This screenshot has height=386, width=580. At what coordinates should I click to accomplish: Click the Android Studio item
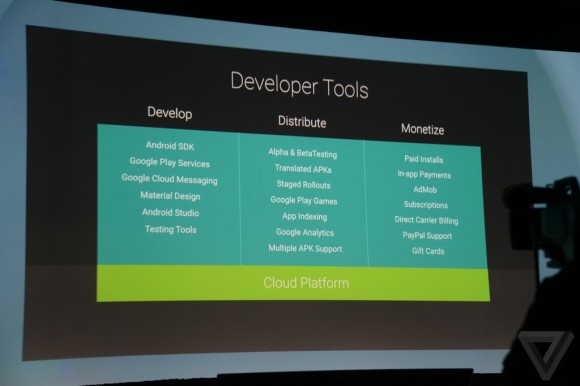click(x=171, y=213)
